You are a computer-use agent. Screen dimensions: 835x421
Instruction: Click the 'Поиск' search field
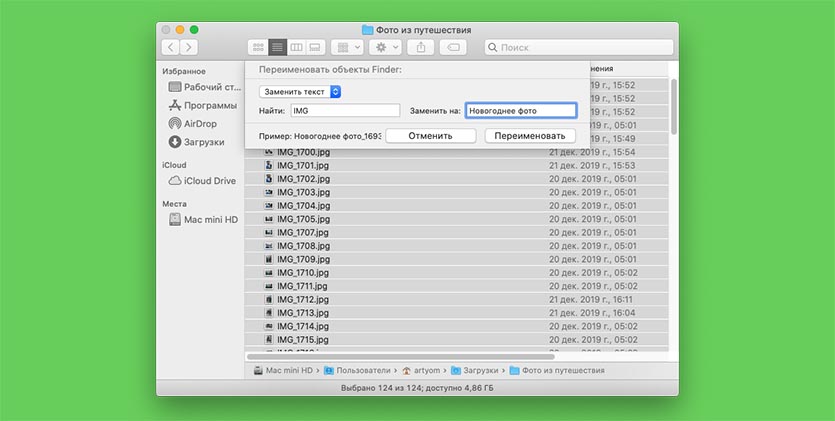coord(576,47)
